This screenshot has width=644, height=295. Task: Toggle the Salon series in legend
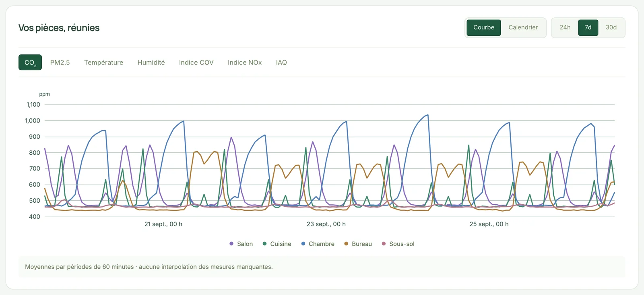tap(241, 244)
